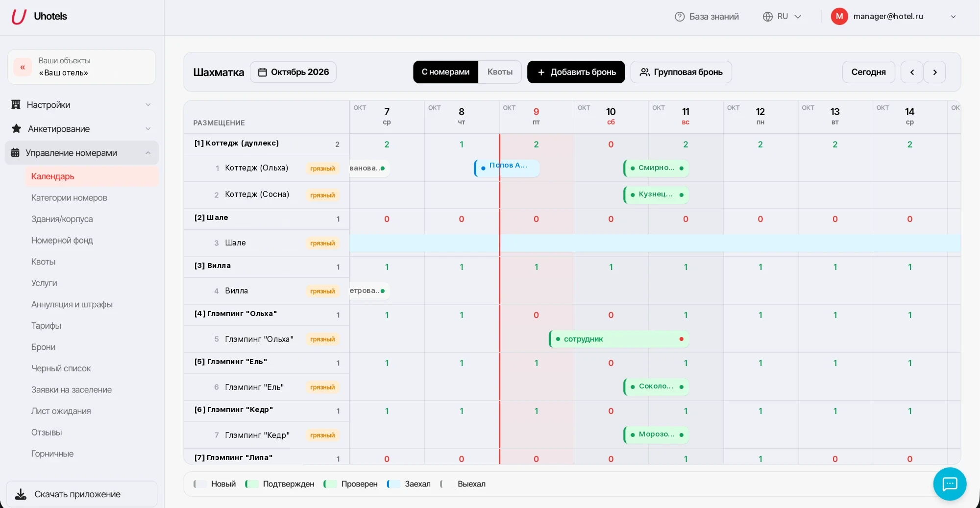Open the Попов А... booking bar

coord(507,168)
